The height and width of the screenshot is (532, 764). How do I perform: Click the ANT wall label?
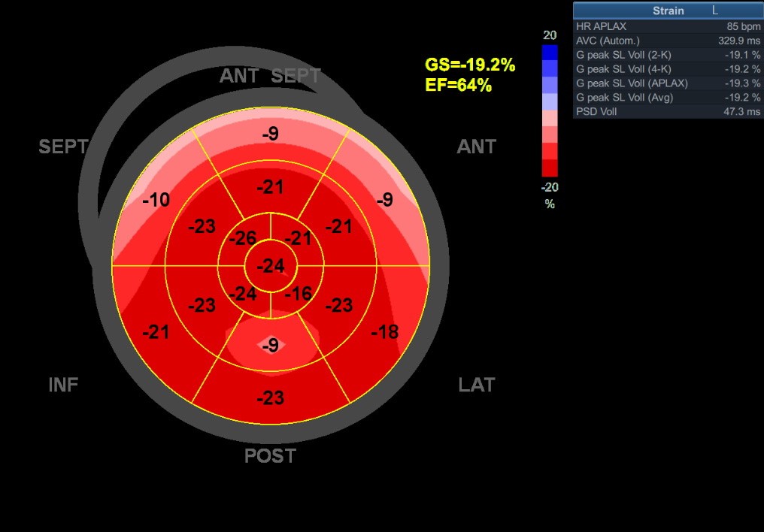(476, 147)
